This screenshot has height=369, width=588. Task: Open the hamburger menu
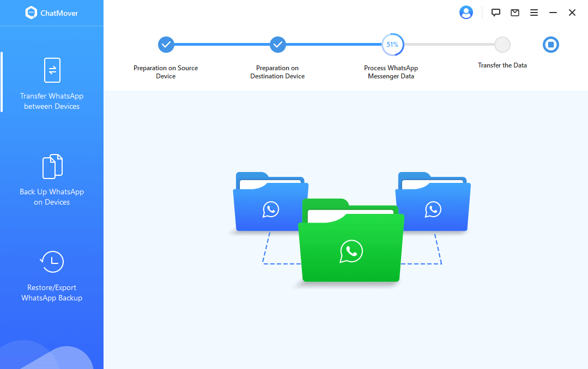point(534,13)
